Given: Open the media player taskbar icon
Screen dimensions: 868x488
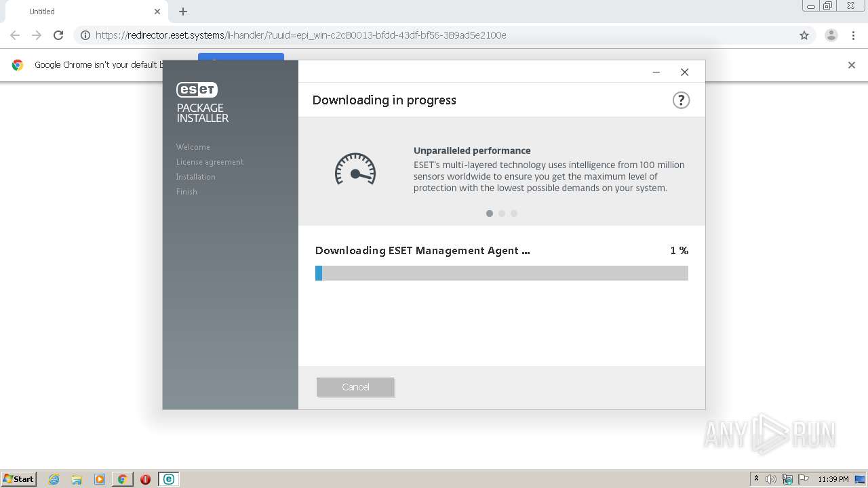Looking at the screenshot, I should click(100, 479).
